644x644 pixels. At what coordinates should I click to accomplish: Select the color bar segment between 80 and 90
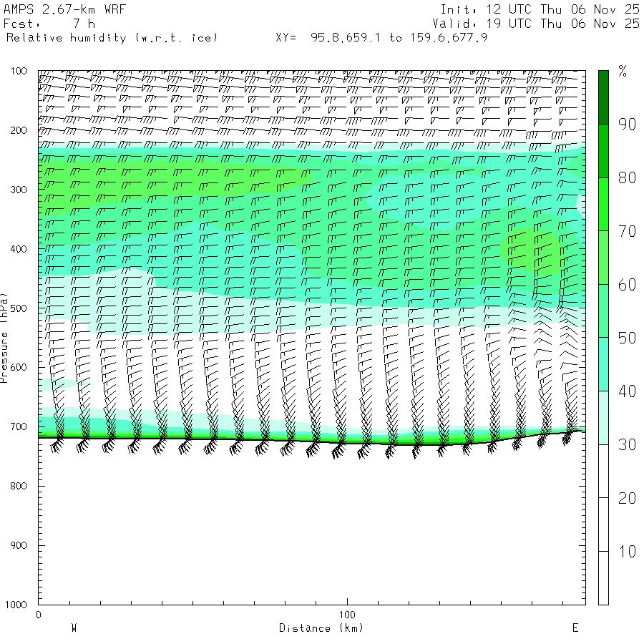coord(603,151)
